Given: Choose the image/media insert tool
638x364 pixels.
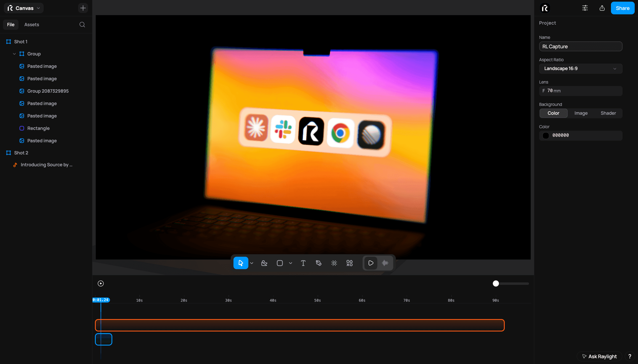Looking at the screenshot, I should pyautogui.click(x=264, y=263).
